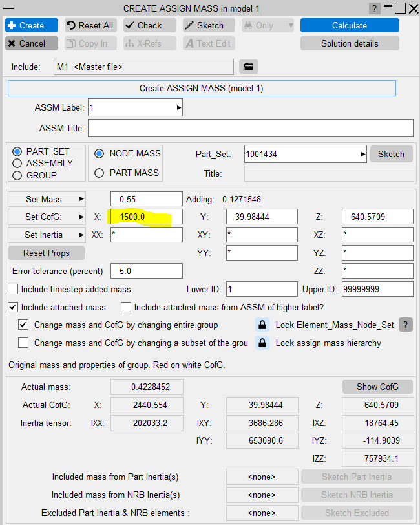
Task: Click the IZZ value 757934.1
Action: point(378,458)
